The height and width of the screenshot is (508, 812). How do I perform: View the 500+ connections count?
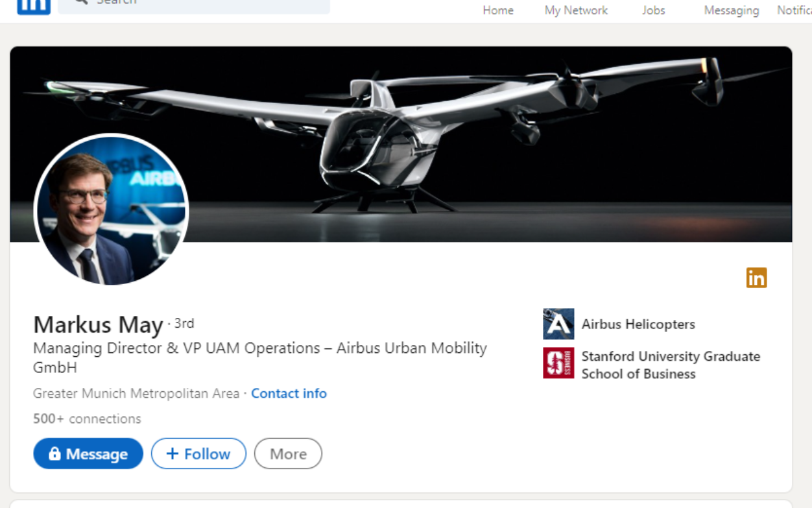[87, 419]
